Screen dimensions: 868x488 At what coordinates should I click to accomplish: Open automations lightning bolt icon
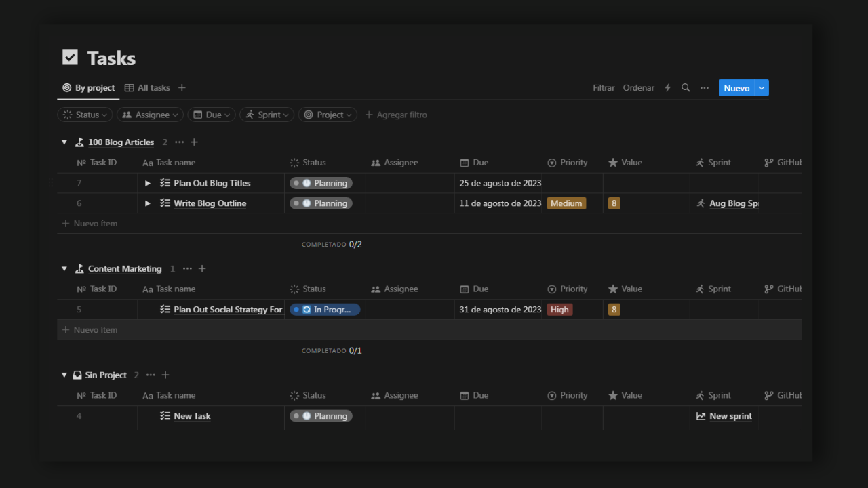pos(668,88)
